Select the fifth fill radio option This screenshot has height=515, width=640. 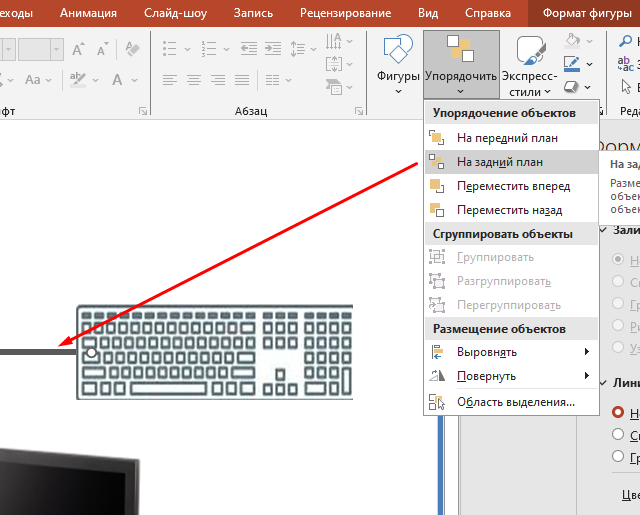click(x=618, y=347)
